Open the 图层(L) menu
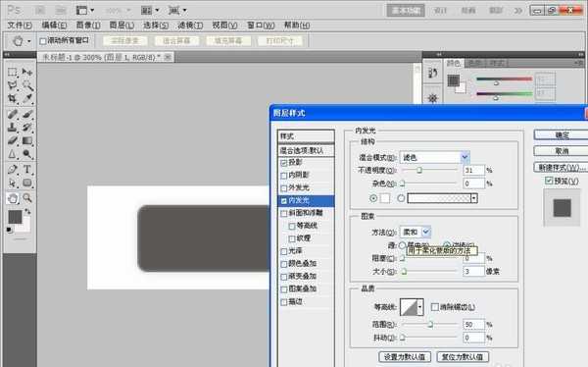 pyautogui.click(x=122, y=26)
